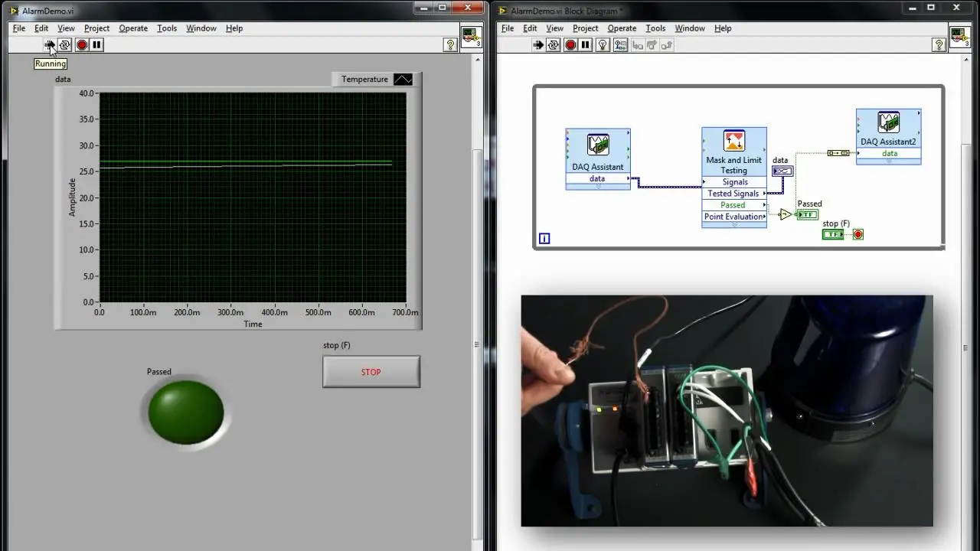Viewport: 980px width, 551px height.
Task: Click the data waveform graph indicator terminal
Action: [782, 171]
